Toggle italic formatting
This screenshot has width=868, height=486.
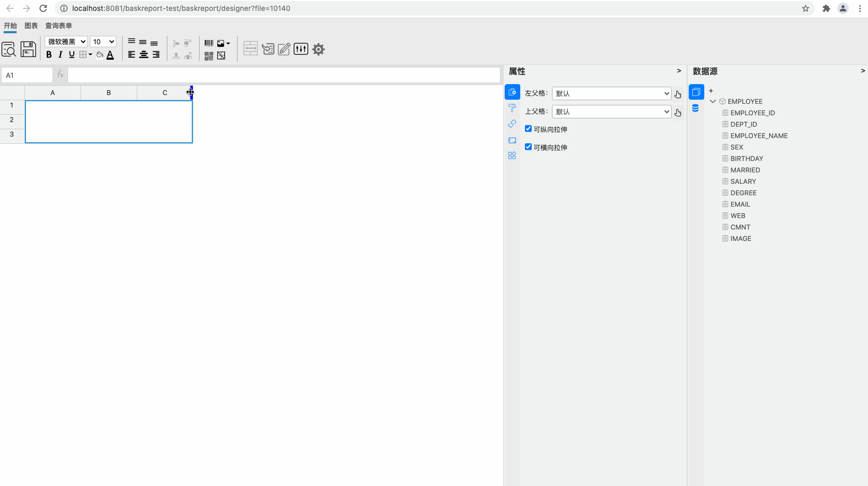pos(60,55)
